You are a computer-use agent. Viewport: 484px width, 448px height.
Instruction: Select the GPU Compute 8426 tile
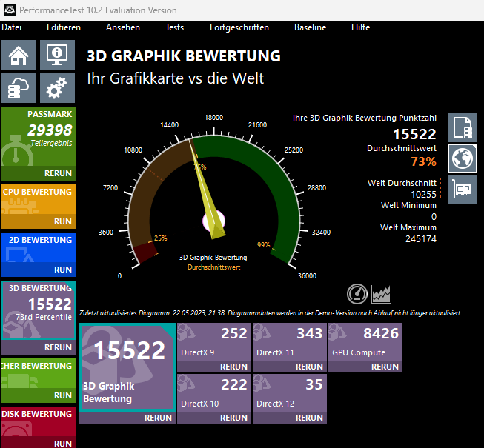365,342
